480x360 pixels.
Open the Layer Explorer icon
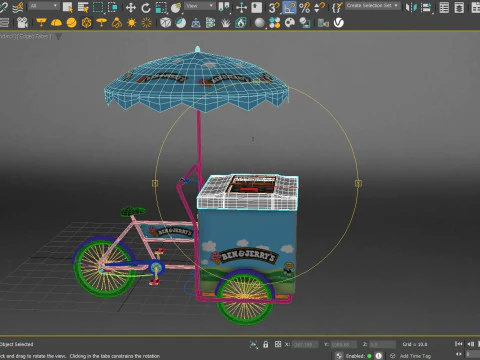point(459,7)
